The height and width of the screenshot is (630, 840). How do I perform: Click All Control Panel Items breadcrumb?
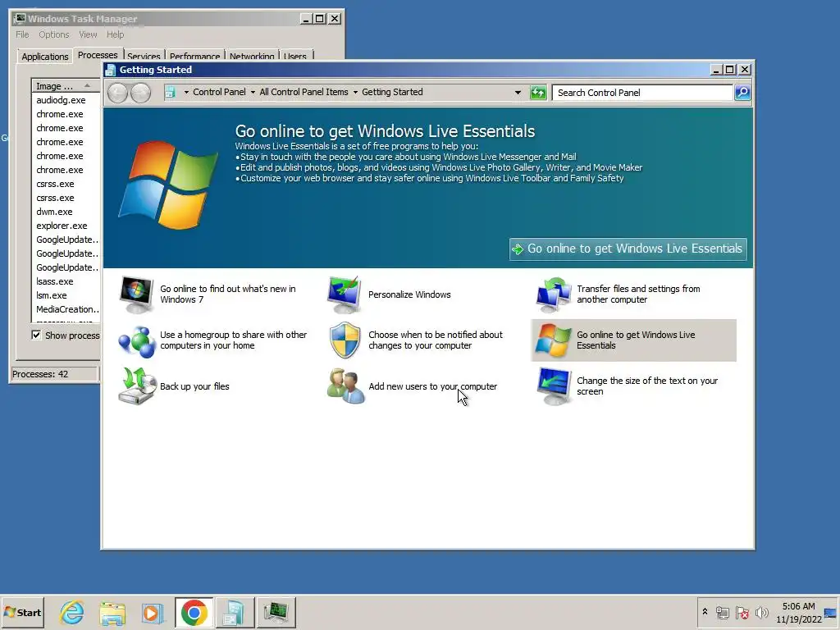click(304, 92)
